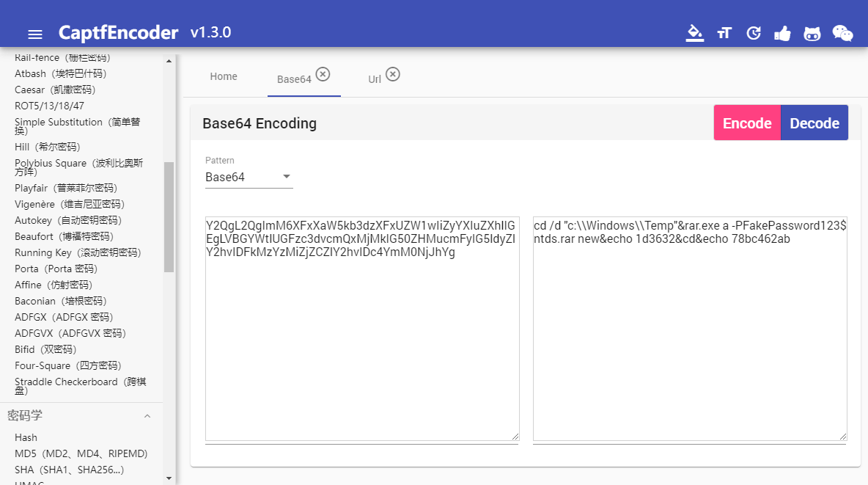
Task: Click the decoded output textarea
Action: click(690, 329)
